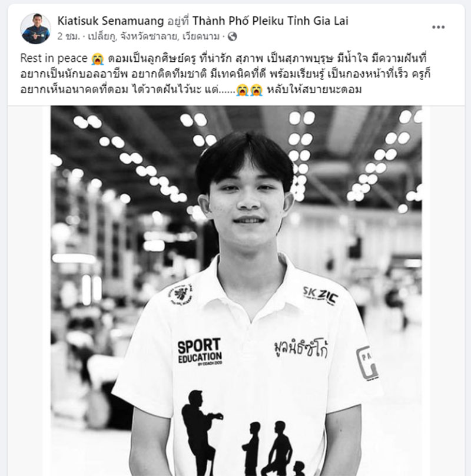The width and height of the screenshot is (471, 476).
Task: Click the "เปล็ยกู, จังหวัดซาลาย, เวียดนาม" location subtitle
Action: (154, 37)
